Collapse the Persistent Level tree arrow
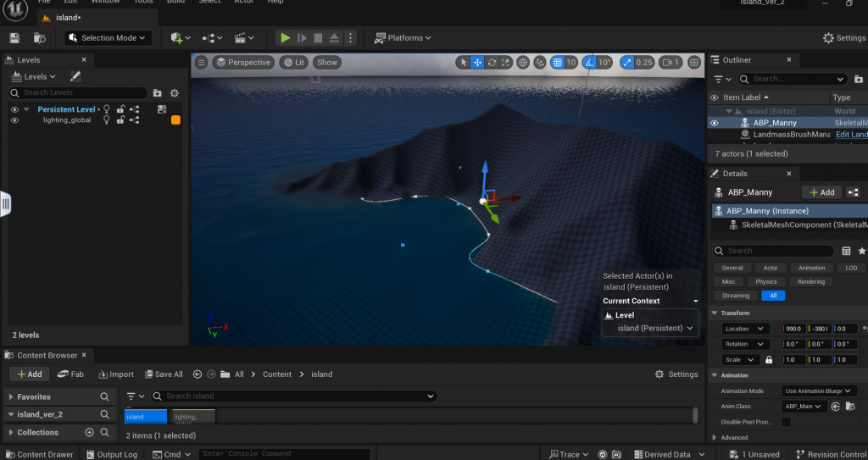The image size is (868, 460). coord(26,109)
